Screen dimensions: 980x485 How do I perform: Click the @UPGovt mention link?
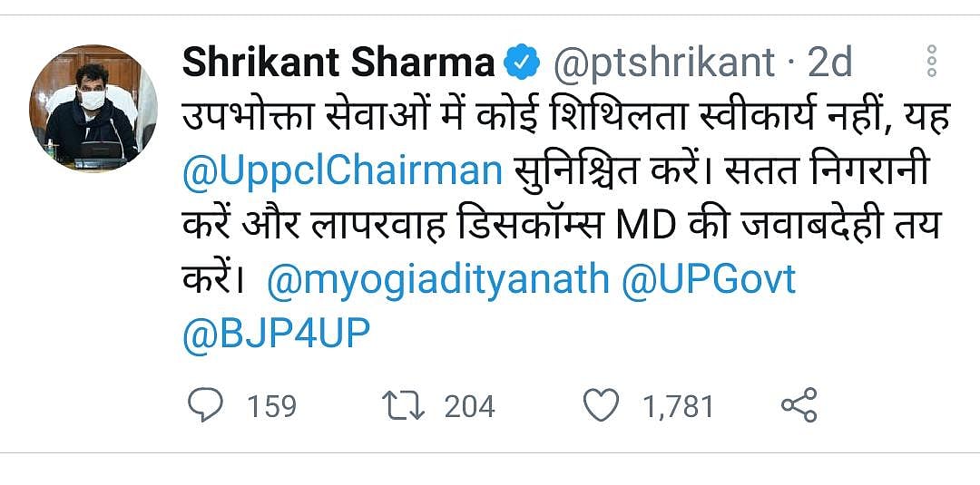point(709,279)
